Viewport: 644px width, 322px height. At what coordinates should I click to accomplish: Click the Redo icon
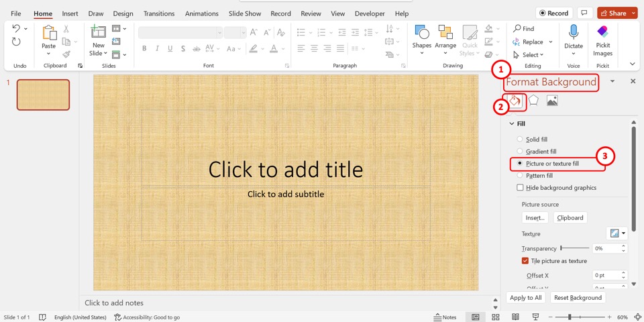[x=16, y=42]
